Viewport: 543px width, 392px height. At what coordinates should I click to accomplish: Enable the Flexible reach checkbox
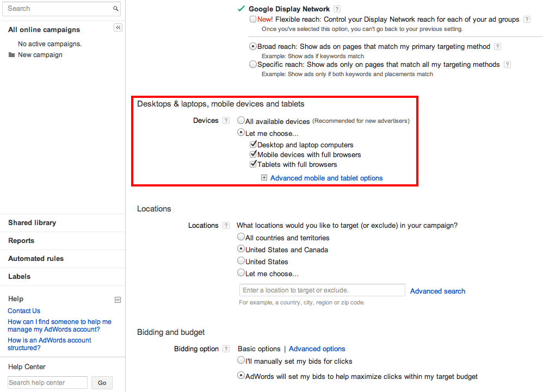(x=253, y=20)
